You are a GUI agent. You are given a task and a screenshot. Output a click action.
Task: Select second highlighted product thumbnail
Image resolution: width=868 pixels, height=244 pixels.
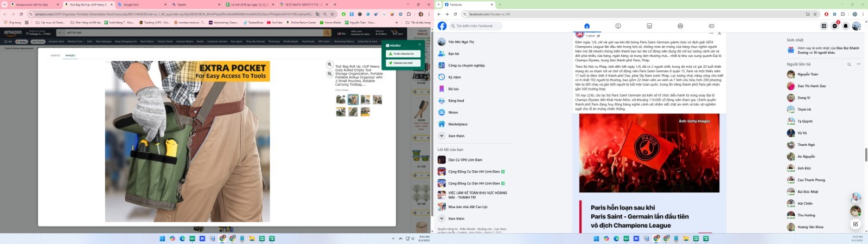(x=353, y=99)
